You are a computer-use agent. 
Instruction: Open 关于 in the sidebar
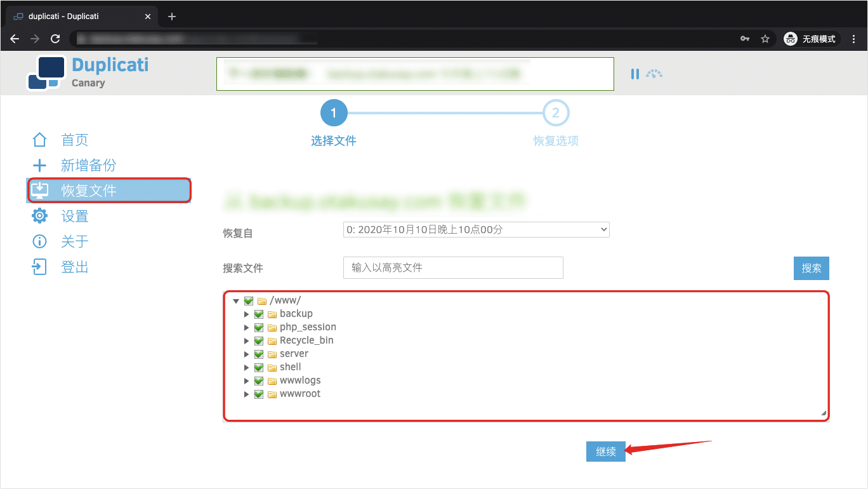click(x=75, y=241)
